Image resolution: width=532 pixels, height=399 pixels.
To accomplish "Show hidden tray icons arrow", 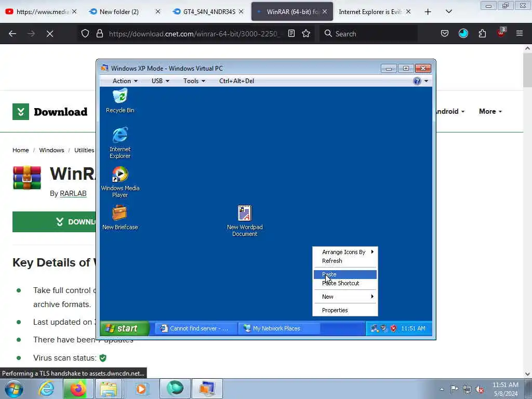I will pyautogui.click(x=442, y=390).
